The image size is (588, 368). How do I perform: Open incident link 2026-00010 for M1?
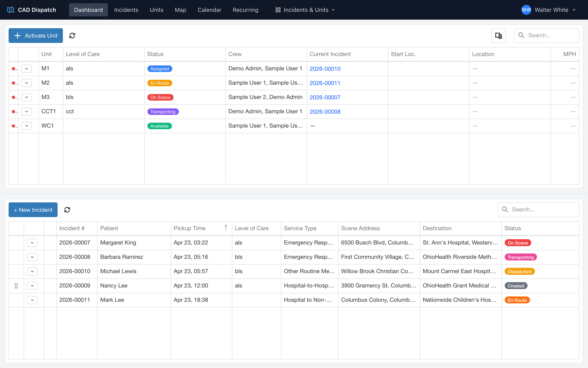[x=325, y=69]
